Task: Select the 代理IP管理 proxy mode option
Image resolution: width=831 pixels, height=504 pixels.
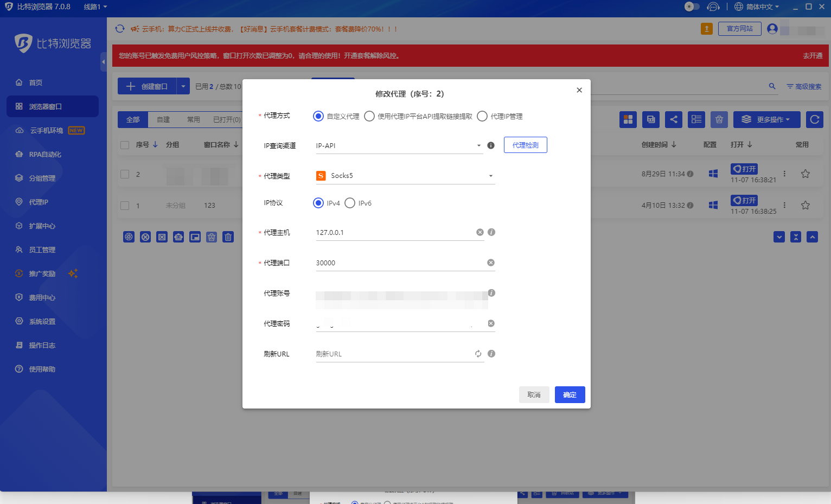Action: tap(482, 116)
